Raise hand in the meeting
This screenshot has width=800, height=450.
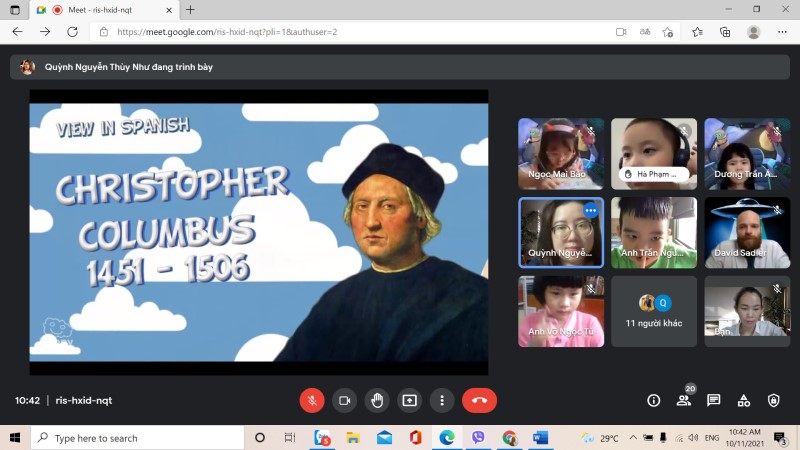(x=377, y=400)
